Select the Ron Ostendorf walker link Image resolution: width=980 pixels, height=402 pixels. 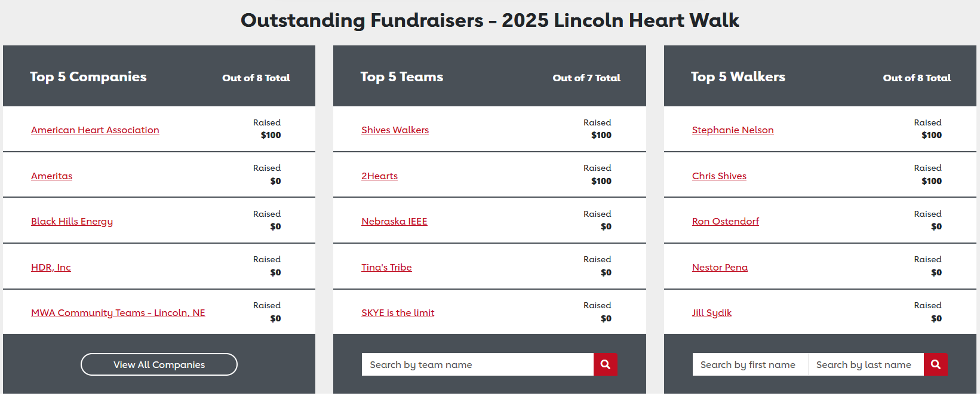click(726, 222)
